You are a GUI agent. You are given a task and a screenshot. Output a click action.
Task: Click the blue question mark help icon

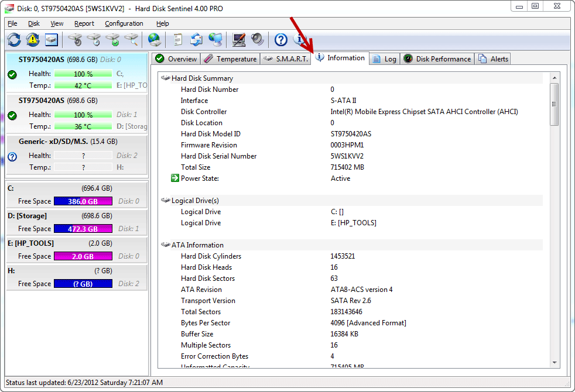(x=281, y=40)
